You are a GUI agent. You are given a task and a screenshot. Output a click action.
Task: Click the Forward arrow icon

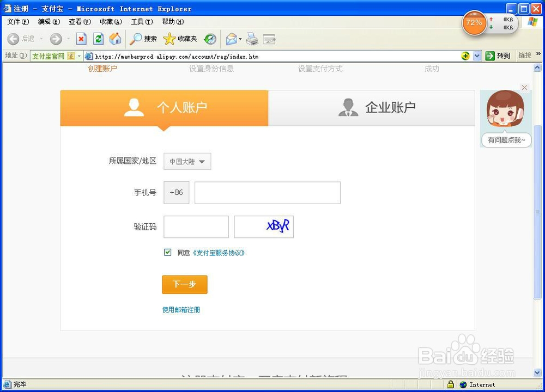click(x=56, y=39)
